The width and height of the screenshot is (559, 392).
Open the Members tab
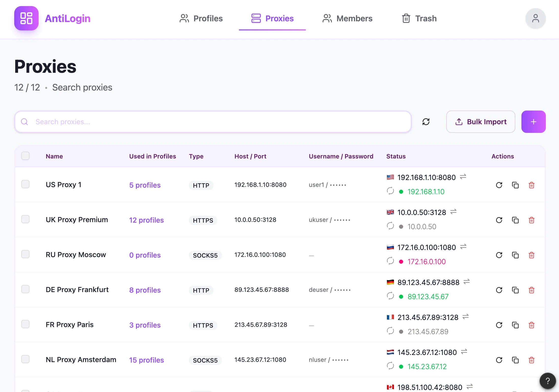coord(347,19)
